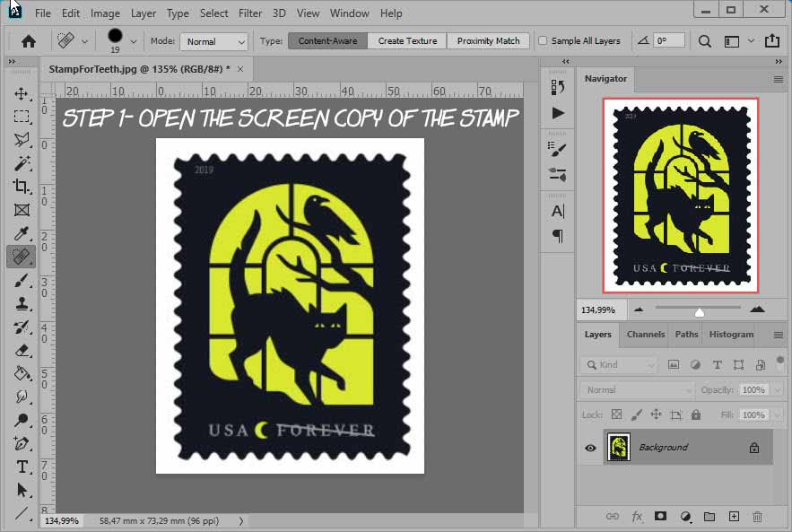
Task: Create a new layer group
Action: pos(709,517)
